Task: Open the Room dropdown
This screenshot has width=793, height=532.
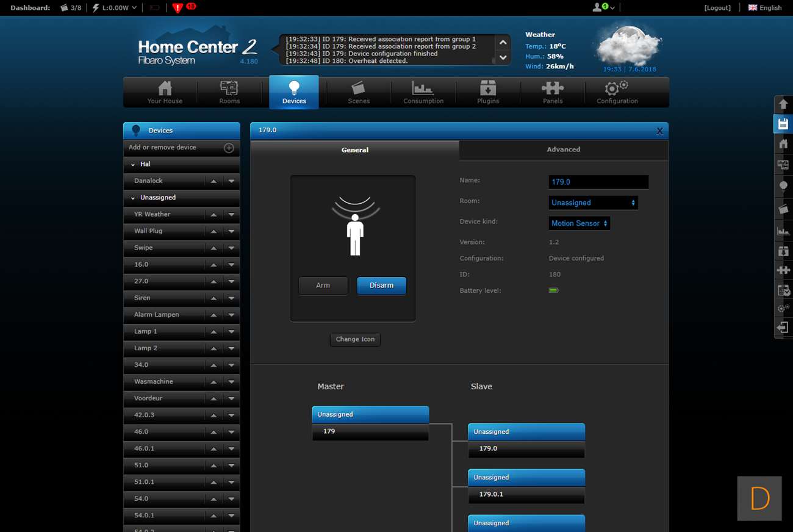Action: tap(593, 203)
